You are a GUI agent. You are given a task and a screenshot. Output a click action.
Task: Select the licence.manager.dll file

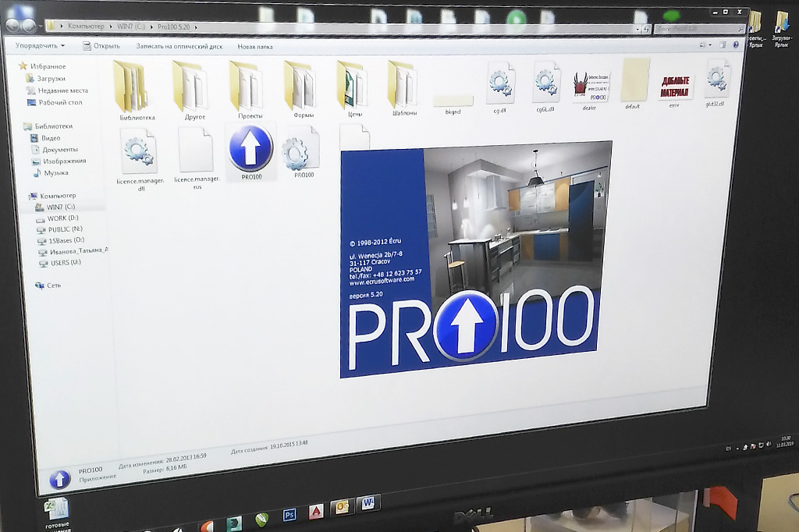click(139, 159)
